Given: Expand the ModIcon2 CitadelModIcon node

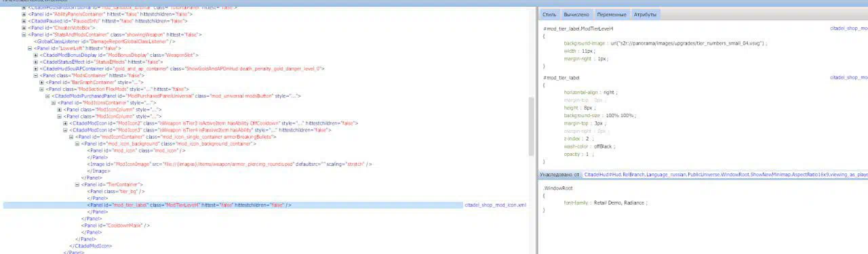Looking at the screenshot, I should 65,123.
